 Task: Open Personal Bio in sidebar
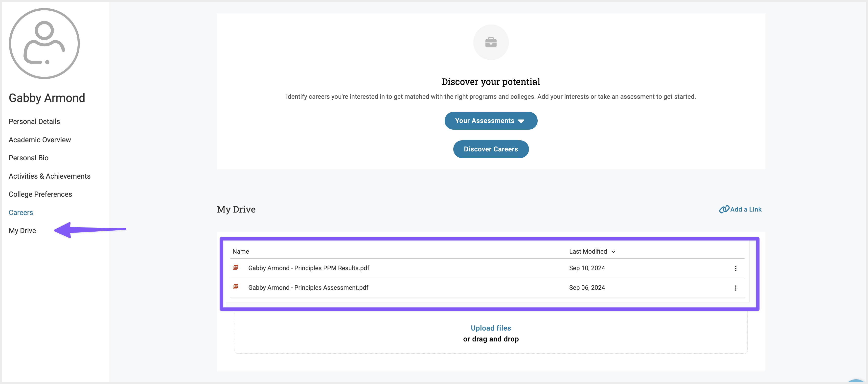click(x=29, y=158)
